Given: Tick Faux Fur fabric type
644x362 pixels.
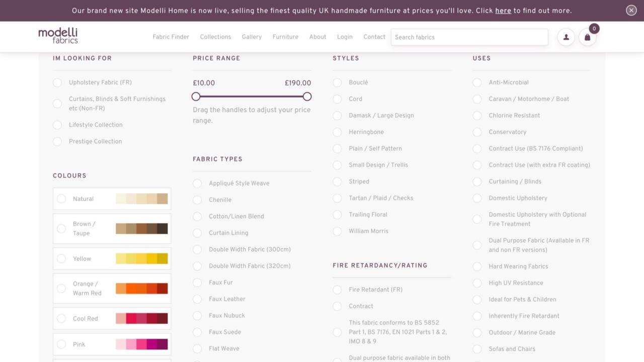Looking at the screenshot, I should (x=197, y=283).
